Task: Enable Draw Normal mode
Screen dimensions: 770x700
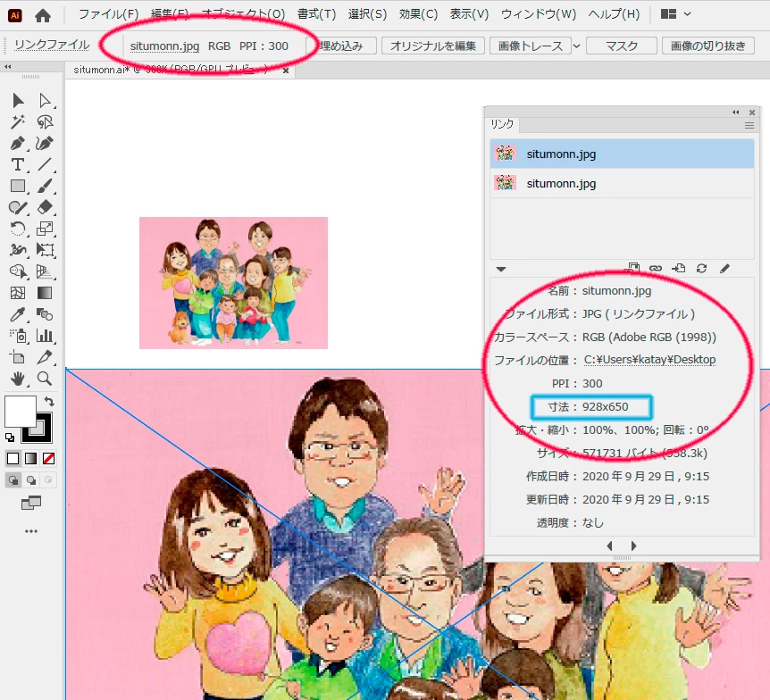Action: click(13, 480)
